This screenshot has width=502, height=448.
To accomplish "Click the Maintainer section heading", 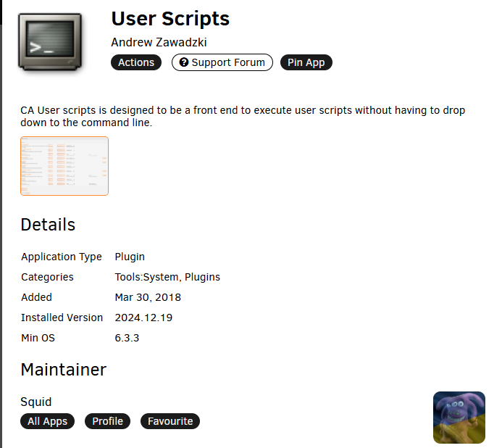I will [64, 370].
